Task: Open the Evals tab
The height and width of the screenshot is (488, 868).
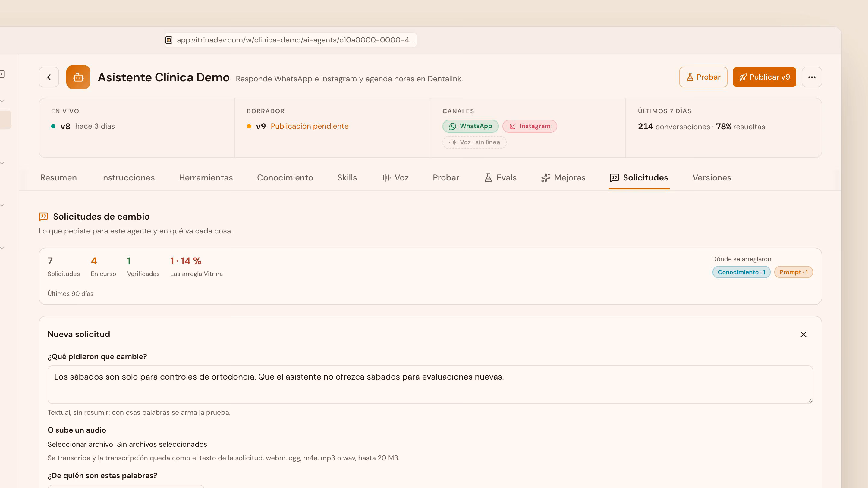Action: coord(500,177)
